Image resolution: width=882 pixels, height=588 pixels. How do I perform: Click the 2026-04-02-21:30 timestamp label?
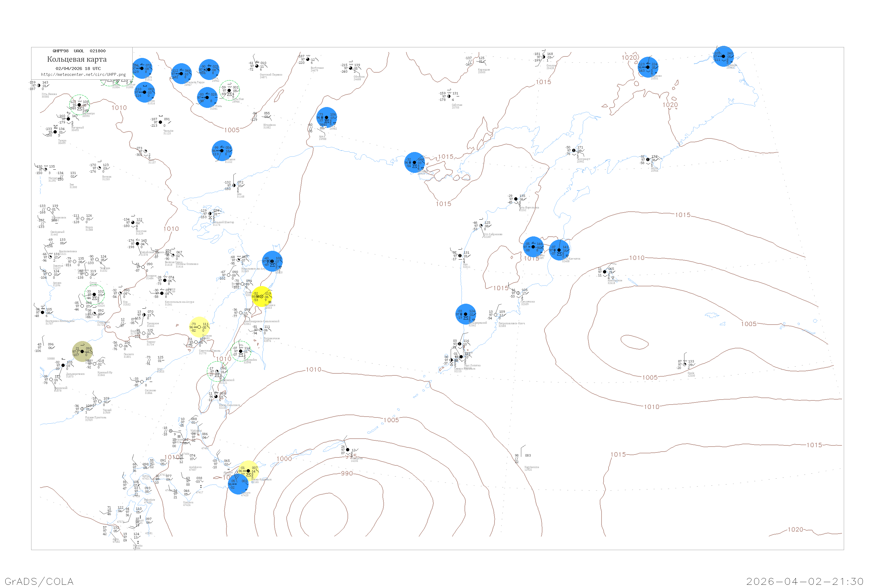click(805, 581)
